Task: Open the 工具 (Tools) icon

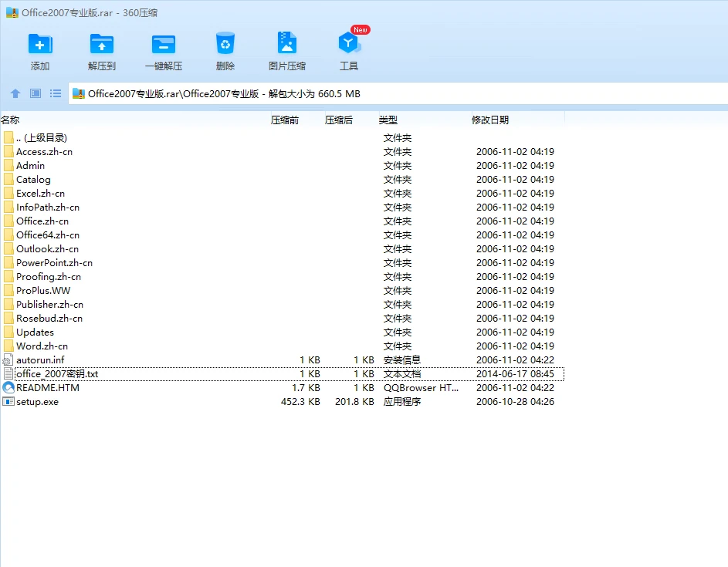Action: (349, 44)
